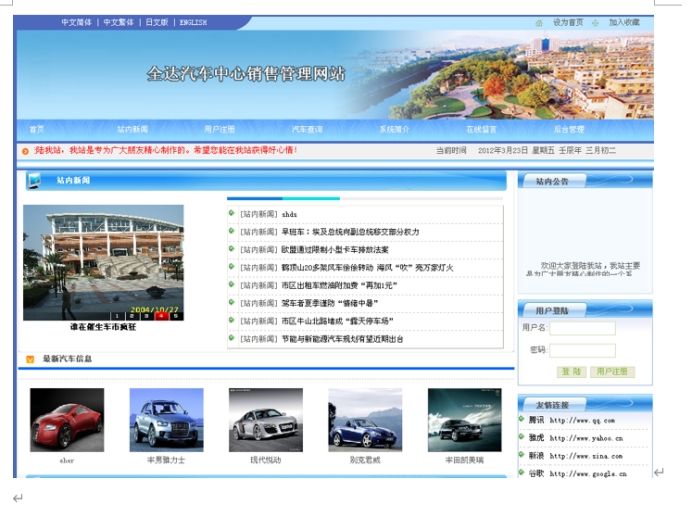693x505 pixels.
Task: Click car name 丰田凯美瑞 caption
Action: tap(465, 460)
